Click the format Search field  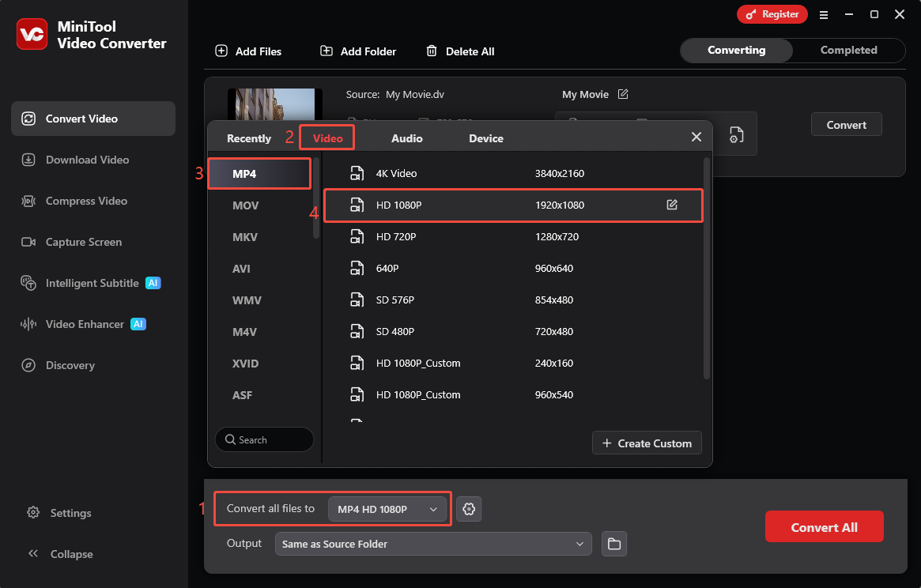(264, 439)
